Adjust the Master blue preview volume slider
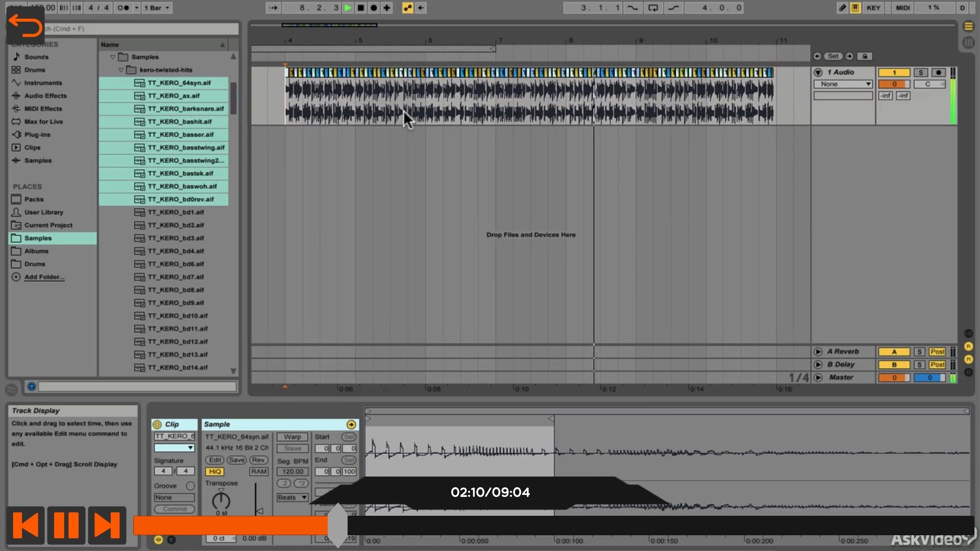980x551 pixels. coord(929,378)
